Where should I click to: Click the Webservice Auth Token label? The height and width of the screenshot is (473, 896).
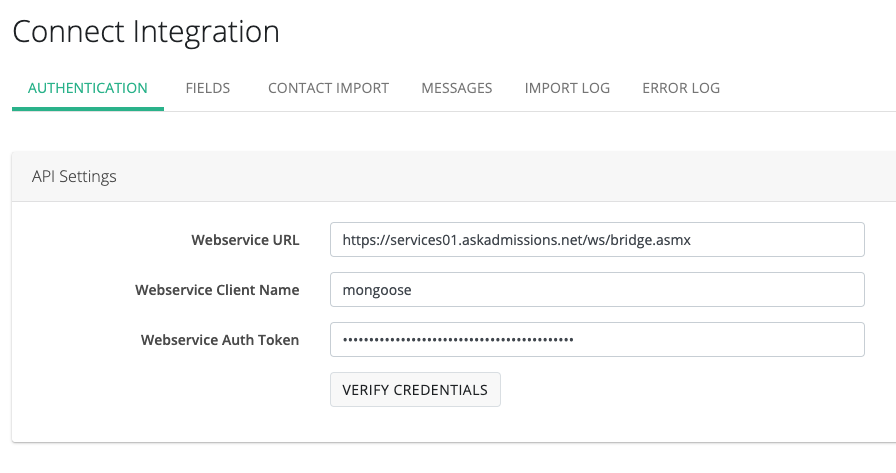[220, 340]
